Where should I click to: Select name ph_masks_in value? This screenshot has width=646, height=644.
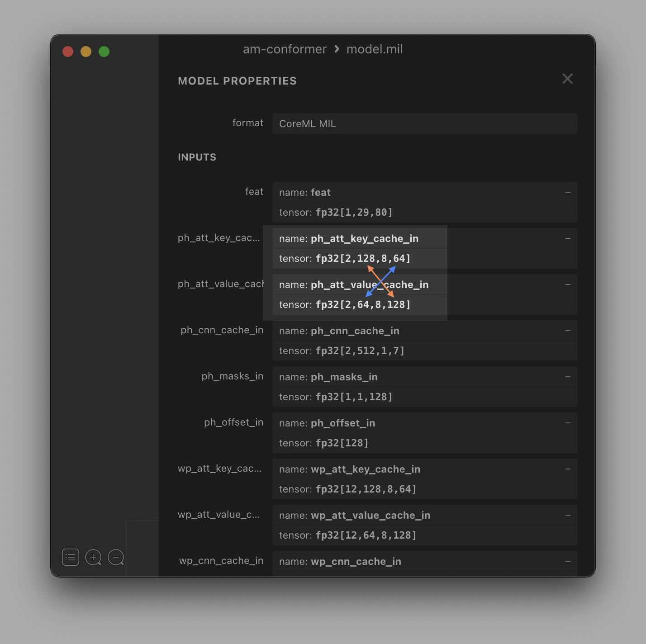click(x=344, y=377)
